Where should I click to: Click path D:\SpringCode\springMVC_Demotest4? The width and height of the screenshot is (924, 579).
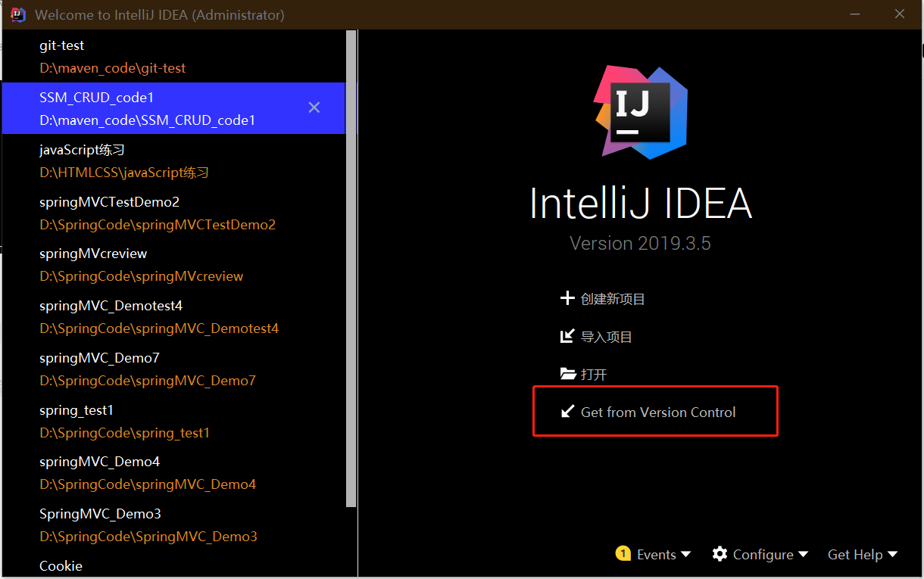[159, 328]
